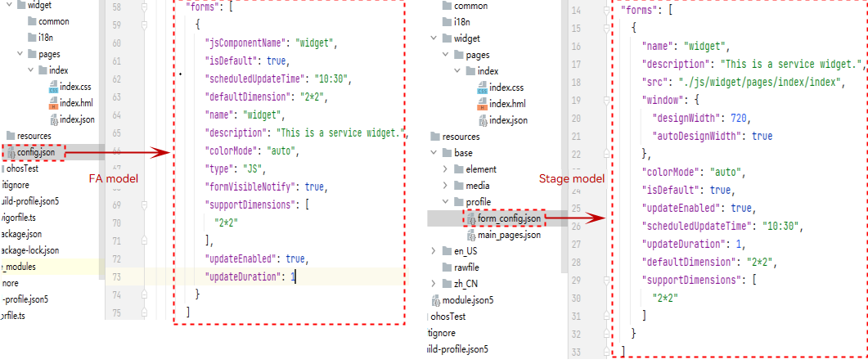Expand the element folder

tap(446, 169)
